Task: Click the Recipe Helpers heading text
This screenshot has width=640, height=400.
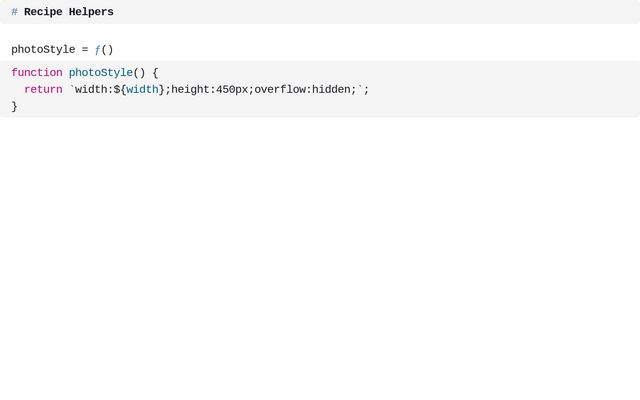Action: point(69,12)
